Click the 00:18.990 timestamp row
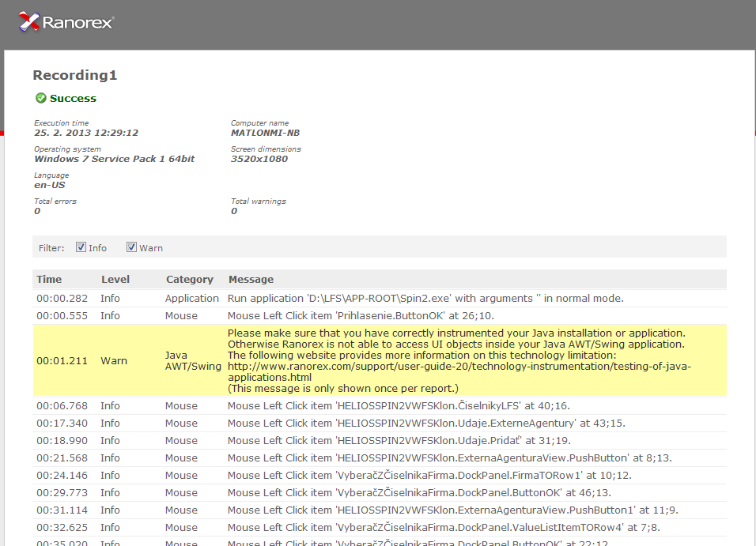 [x=380, y=440]
